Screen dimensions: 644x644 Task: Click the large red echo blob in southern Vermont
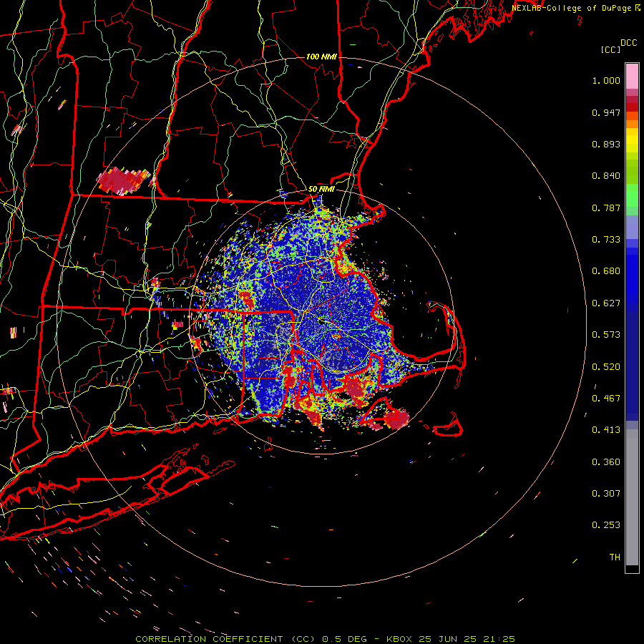pyautogui.click(x=123, y=181)
